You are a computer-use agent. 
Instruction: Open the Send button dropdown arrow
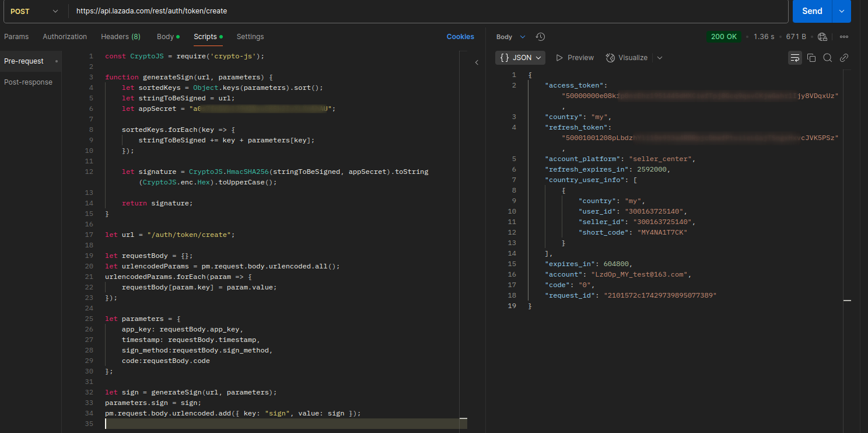coord(841,11)
